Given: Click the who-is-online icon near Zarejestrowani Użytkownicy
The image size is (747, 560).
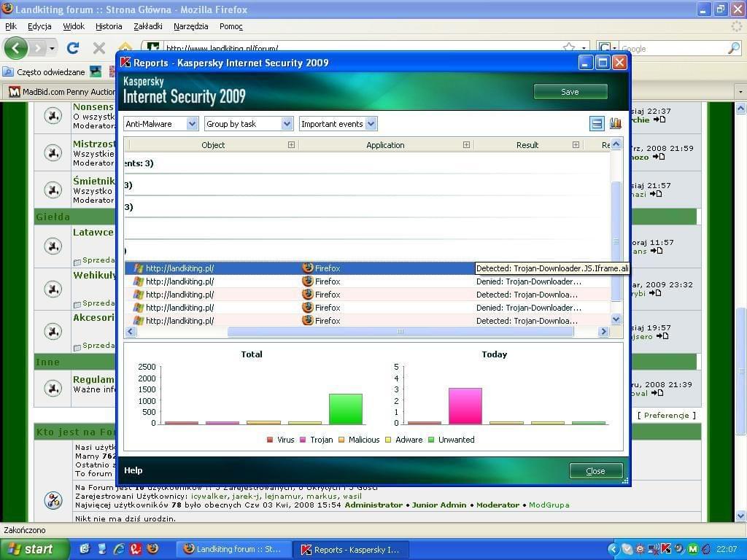Looking at the screenshot, I should [x=53, y=500].
